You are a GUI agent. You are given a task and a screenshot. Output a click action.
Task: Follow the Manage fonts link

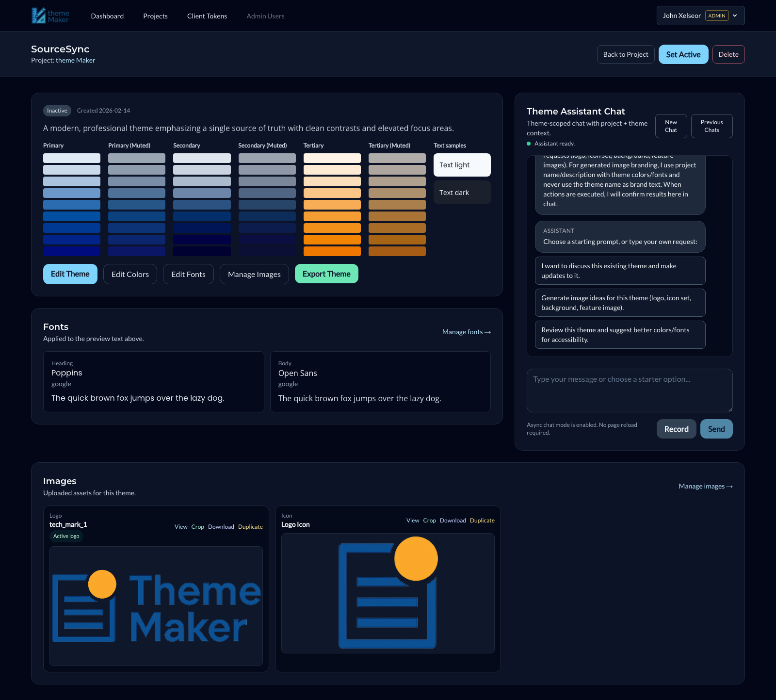click(x=466, y=332)
